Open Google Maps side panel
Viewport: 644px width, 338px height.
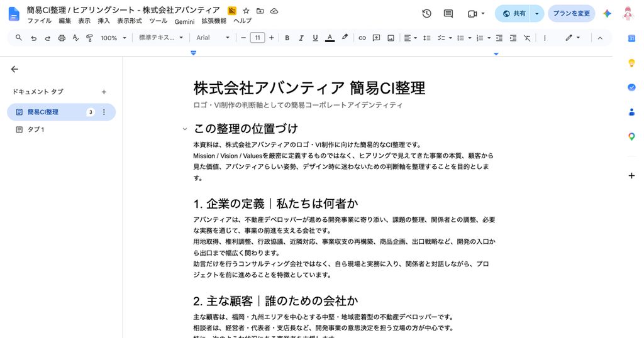point(631,136)
